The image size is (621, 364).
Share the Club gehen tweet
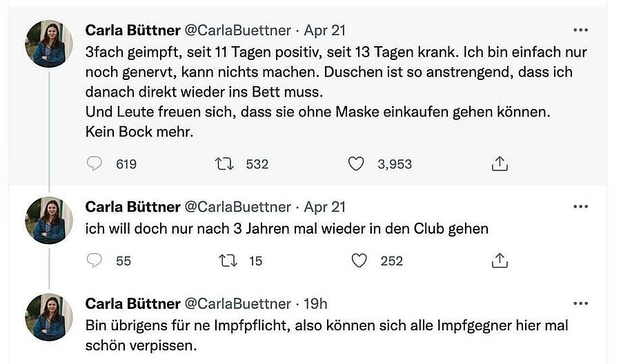[500, 260]
